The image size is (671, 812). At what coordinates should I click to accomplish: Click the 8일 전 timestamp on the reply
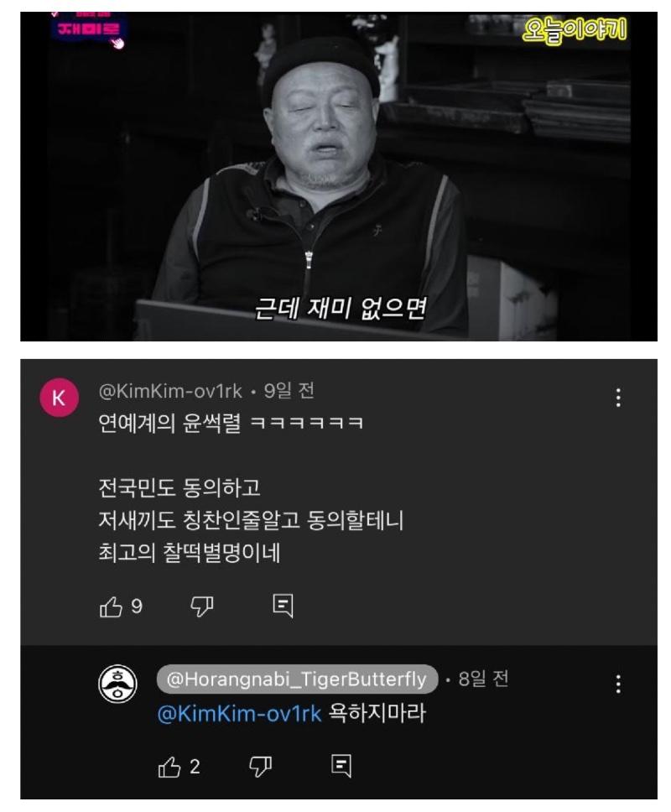coord(483,679)
